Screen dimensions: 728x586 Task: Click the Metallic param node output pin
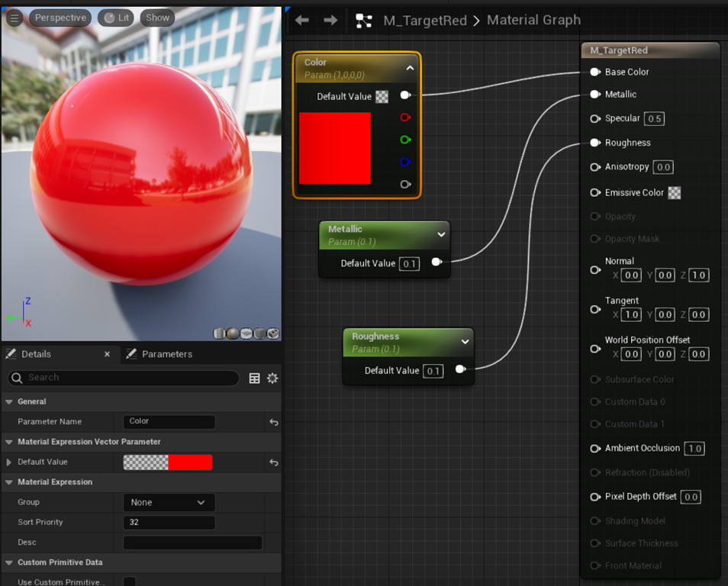(436, 262)
